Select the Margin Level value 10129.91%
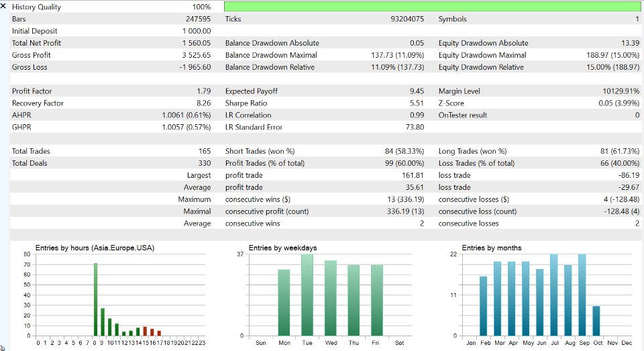Image resolution: width=644 pixels, height=351 pixels. 621,91
